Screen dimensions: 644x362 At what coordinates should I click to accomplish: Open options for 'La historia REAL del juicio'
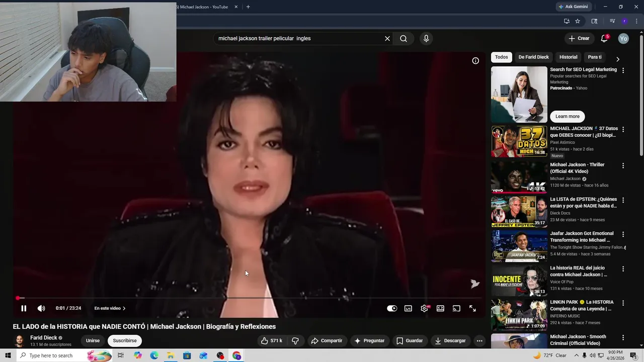(x=623, y=269)
